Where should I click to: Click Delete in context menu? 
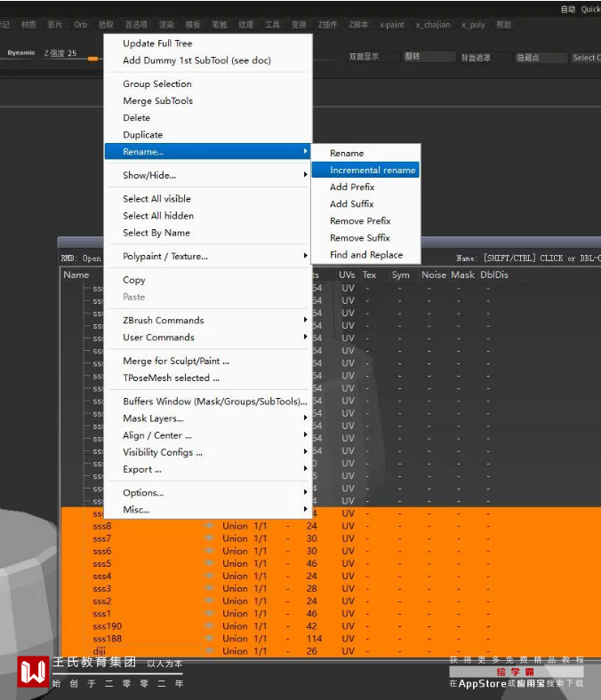tap(207, 118)
